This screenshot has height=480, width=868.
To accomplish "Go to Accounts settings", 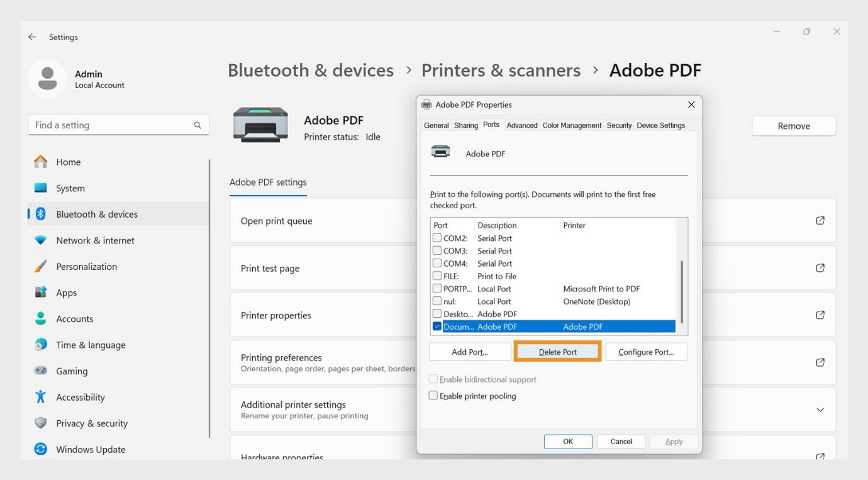I will pyautogui.click(x=75, y=318).
